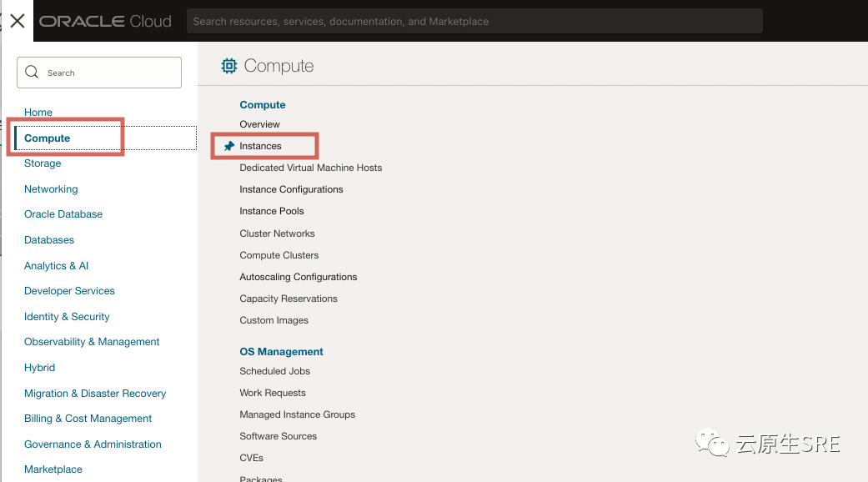868x482 pixels.
Task: Focus the top resource search bar
Action: click(x=474, y=21)
